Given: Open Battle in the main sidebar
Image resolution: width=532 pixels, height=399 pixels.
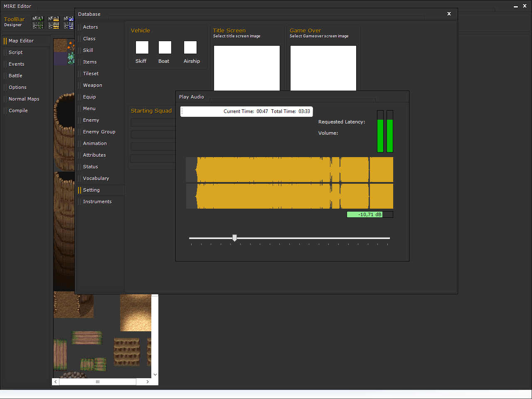Looking at the screenshot, I should (x=26, y=76).
